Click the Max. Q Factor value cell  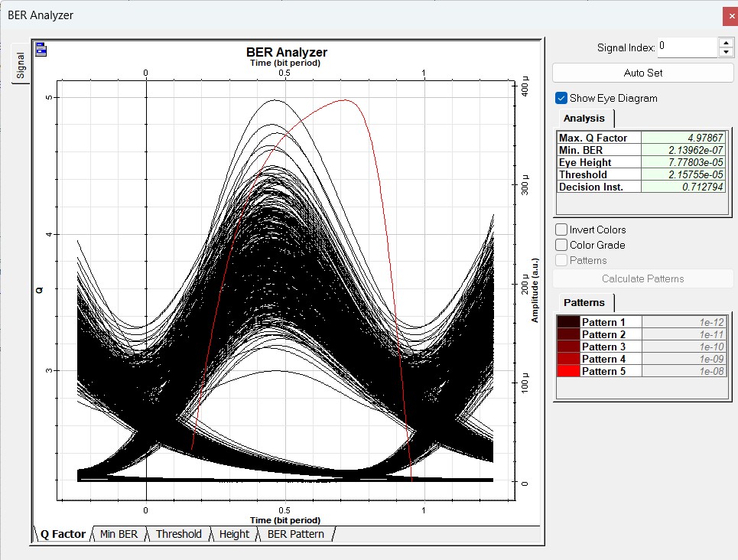point(682,138)
